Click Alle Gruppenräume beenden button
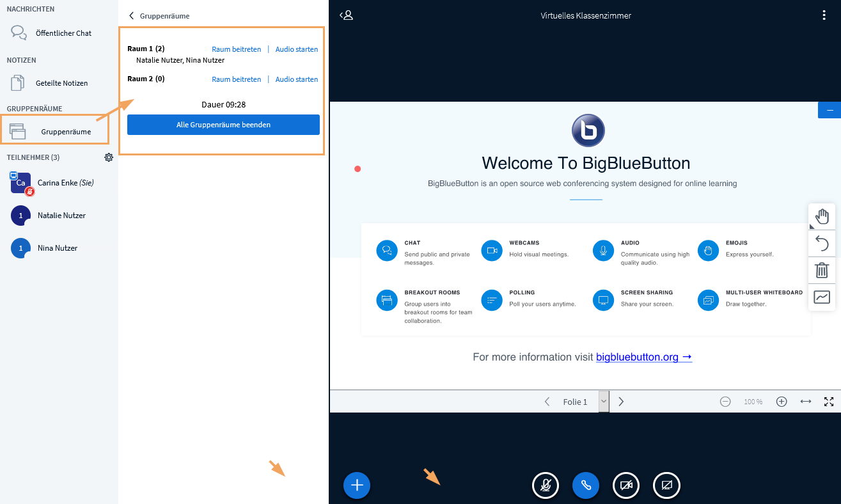The height and width of the screenshot is (504, 841). (x=223, y=125)
